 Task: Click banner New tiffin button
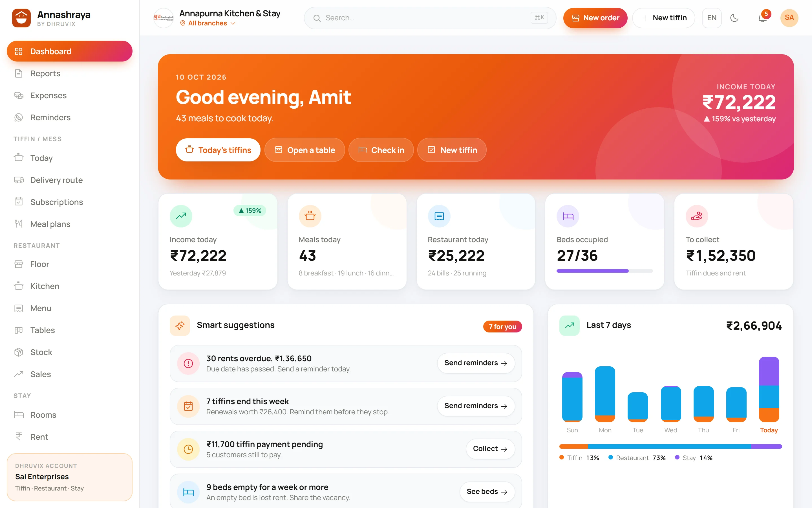(452, 150)
